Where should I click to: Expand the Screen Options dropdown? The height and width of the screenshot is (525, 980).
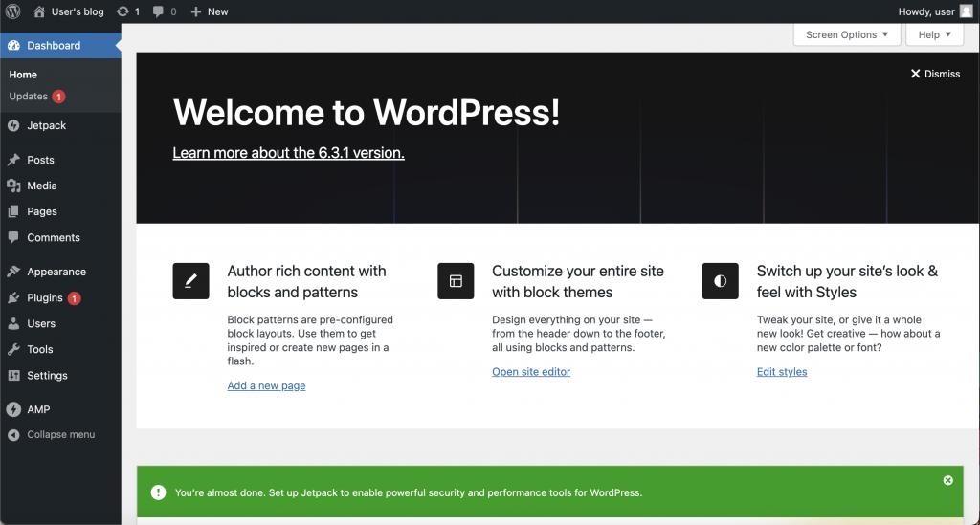(847, 35)
